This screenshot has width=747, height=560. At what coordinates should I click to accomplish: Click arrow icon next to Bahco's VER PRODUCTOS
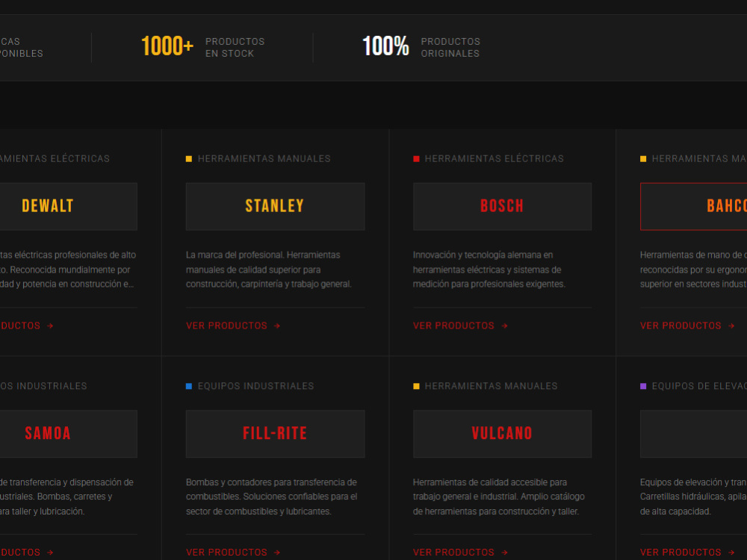[x=731, y=326]
